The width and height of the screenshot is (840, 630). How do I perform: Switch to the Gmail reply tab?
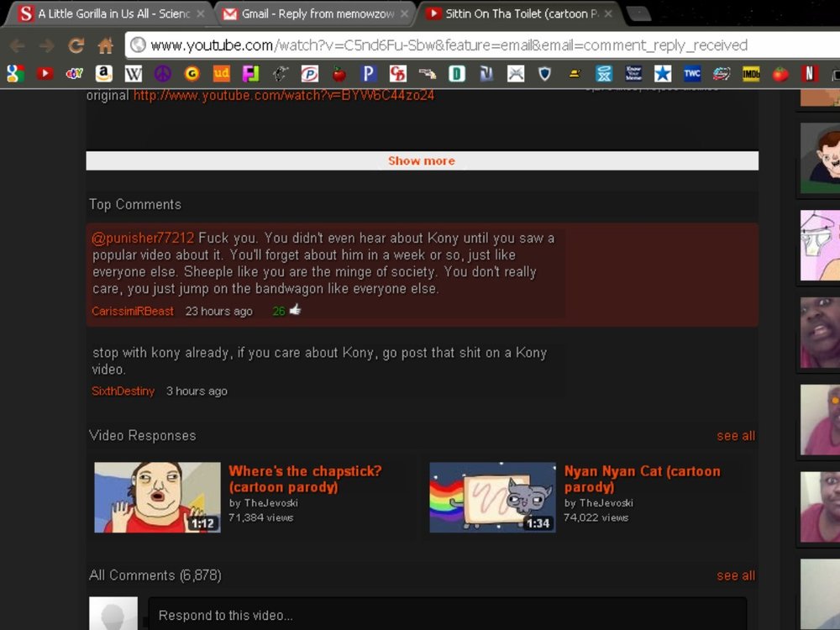point(316,13)
